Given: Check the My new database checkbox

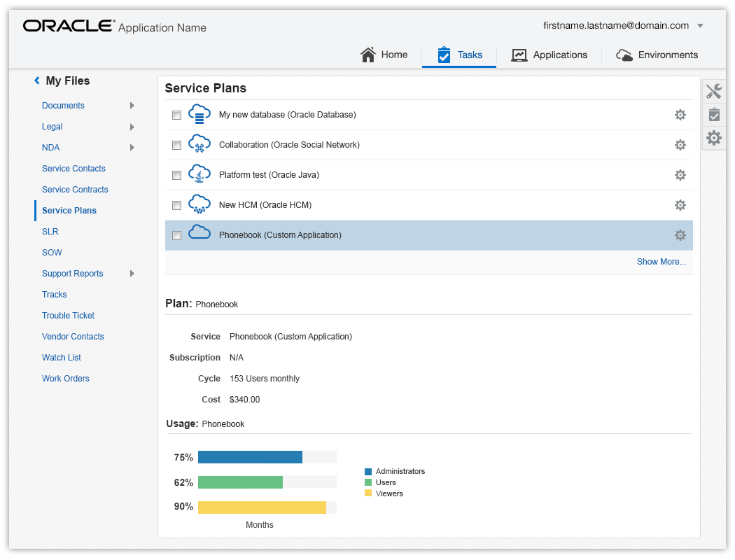Looking at the screenshot, I should pos(176,115).
